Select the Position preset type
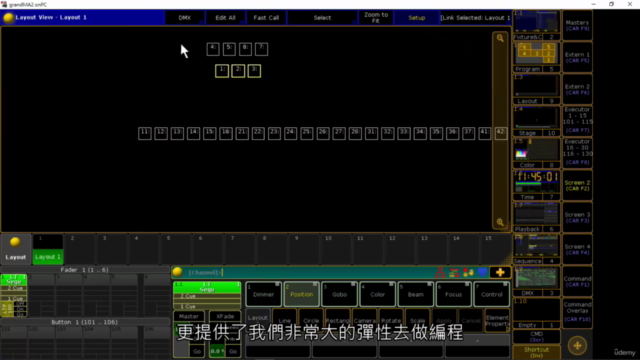 click(302, 294)
